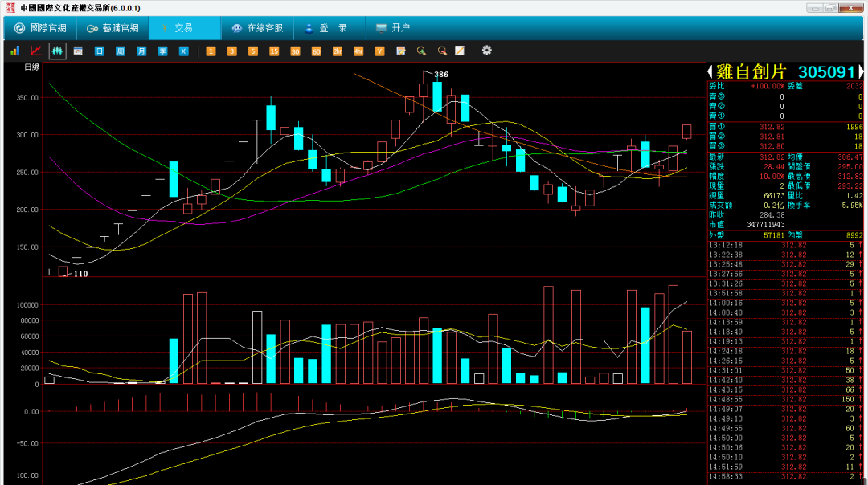Click previous close value 284.38
868x485 pixels.
click(x=772, y=215)
